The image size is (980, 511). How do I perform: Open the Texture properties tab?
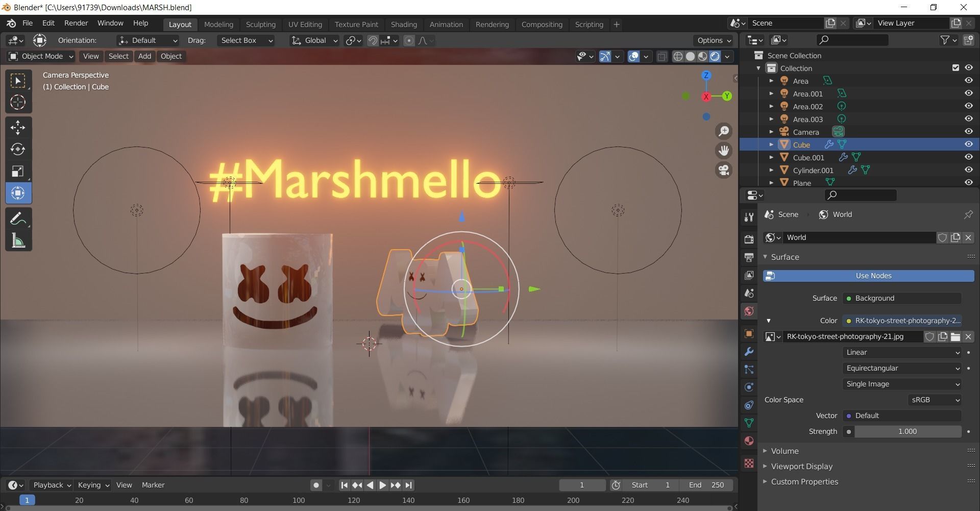[749, 463]
